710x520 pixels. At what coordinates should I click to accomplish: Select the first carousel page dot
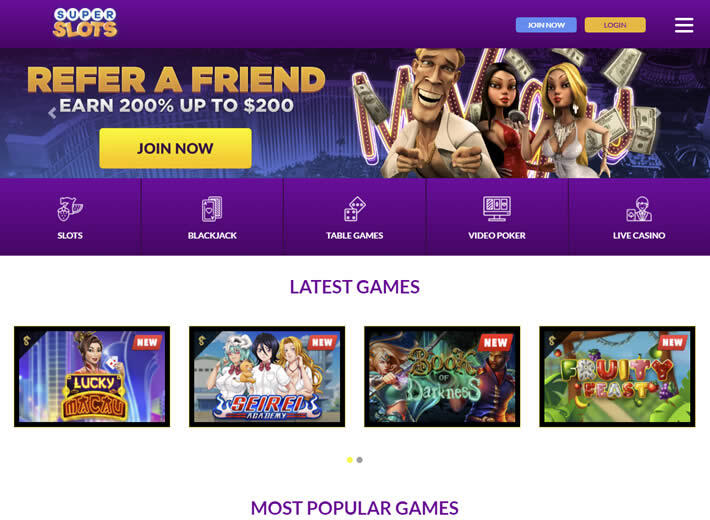pos(350,460)
